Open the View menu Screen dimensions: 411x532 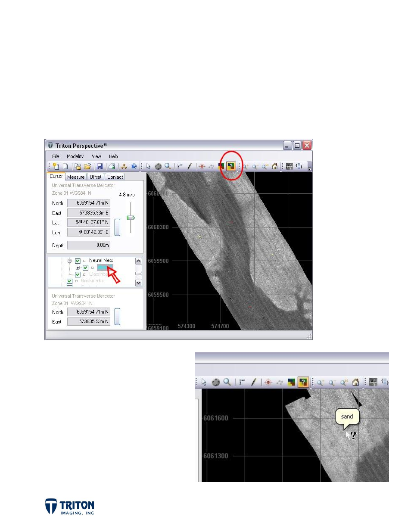97,156
